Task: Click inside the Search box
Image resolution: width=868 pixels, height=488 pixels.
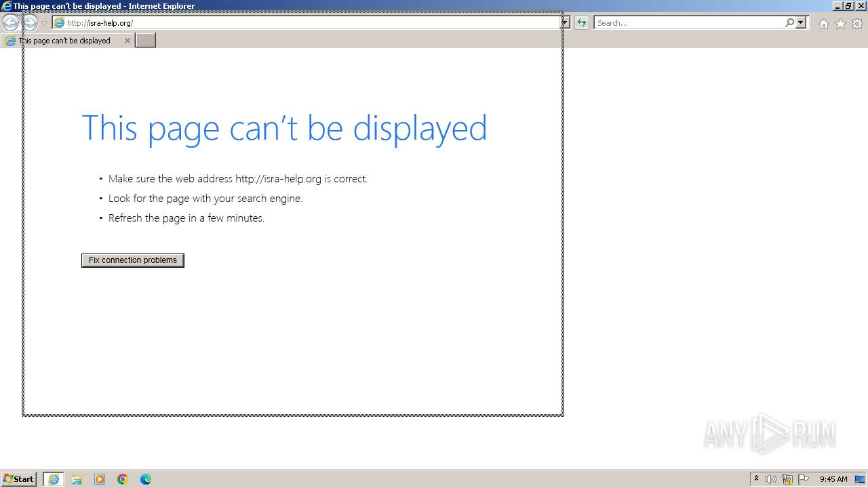Action: pos(689,23)
